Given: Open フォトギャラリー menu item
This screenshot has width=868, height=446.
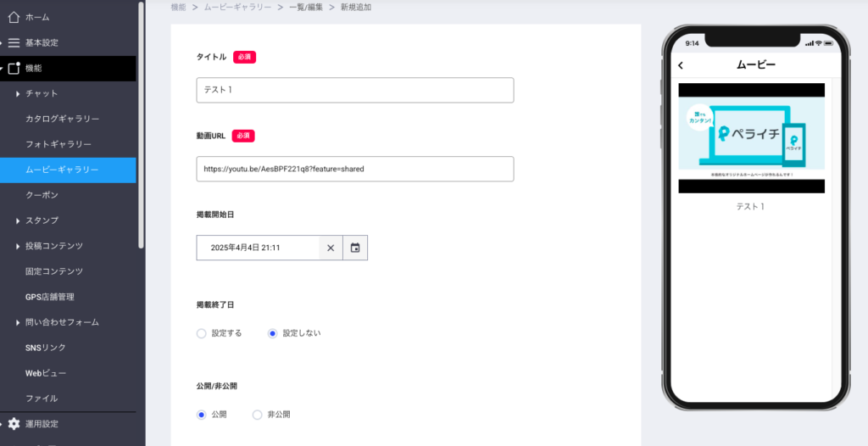Looking at the screenshot, I should (58, 144).
